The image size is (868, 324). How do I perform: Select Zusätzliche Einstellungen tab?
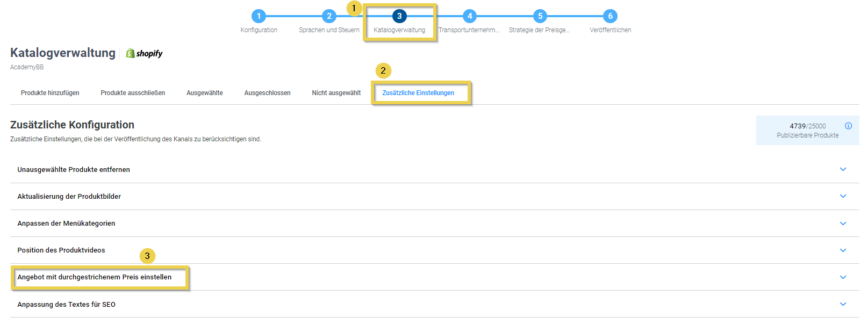coord(418,93)
